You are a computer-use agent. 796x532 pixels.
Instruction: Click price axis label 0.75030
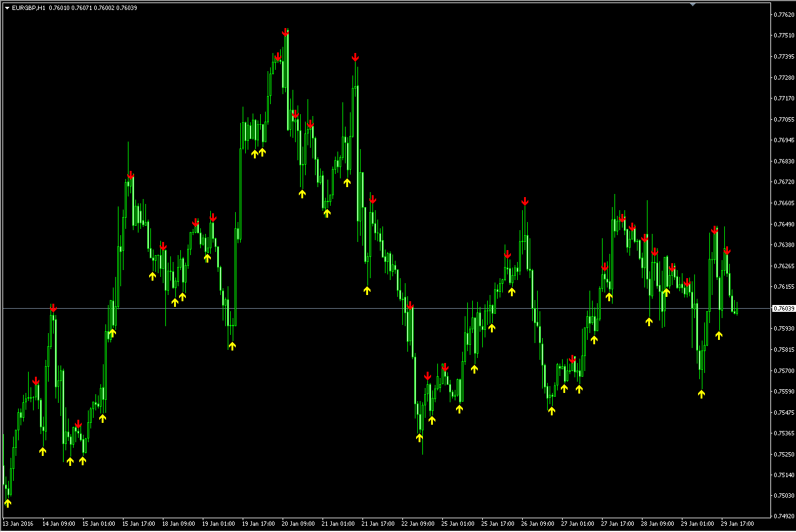[784, 496]
